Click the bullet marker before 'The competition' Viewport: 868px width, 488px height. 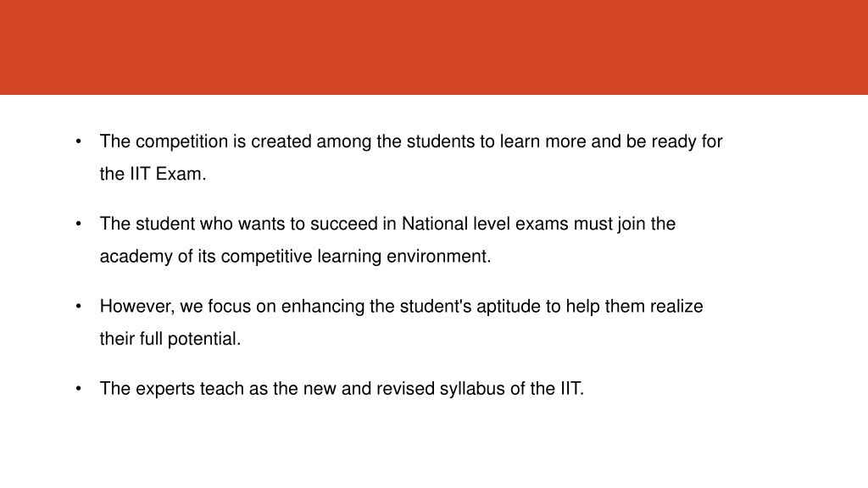click(x=79, y=141)
